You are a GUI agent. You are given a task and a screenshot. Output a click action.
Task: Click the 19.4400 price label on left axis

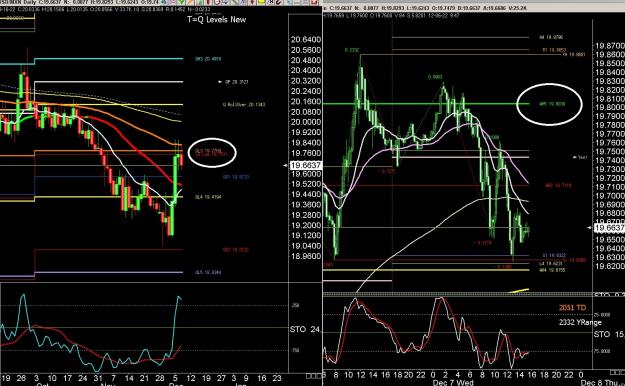[306, 194]
